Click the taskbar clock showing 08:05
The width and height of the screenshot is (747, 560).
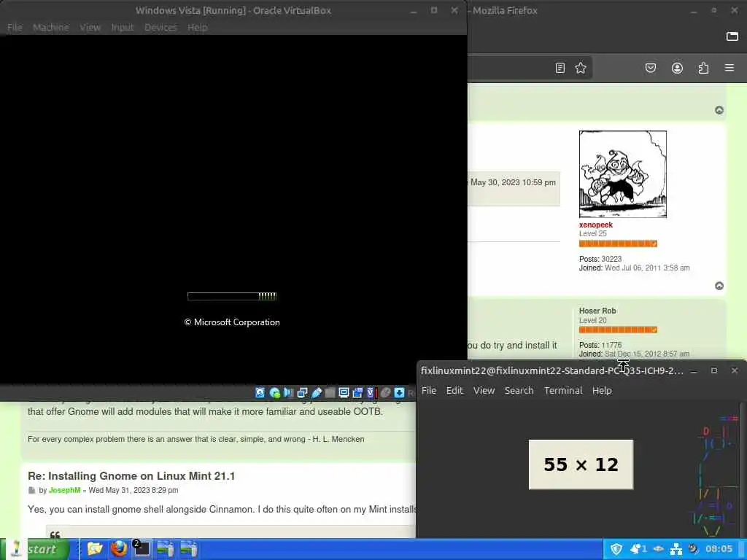point(719,549)
